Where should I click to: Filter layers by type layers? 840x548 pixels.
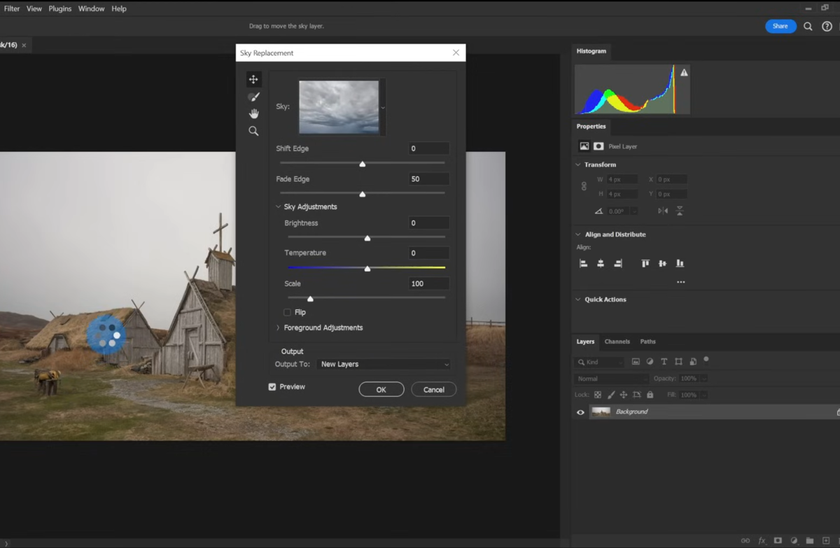pyautogui.click(x=664, y=362)
